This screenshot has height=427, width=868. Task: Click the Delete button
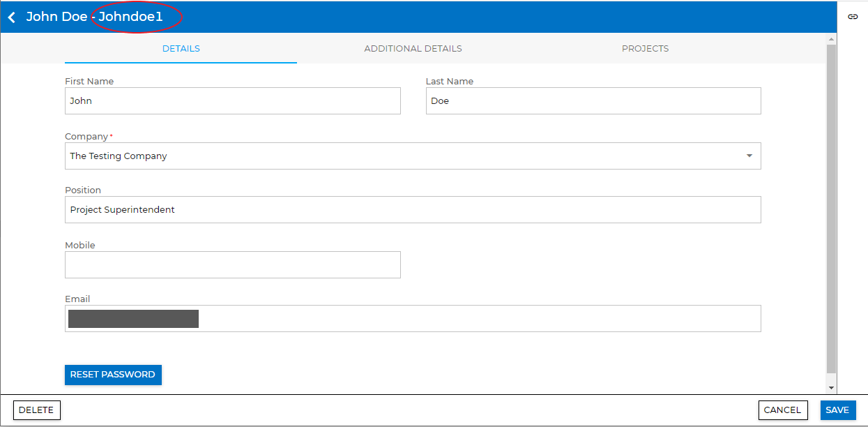(x=37, y=410)
